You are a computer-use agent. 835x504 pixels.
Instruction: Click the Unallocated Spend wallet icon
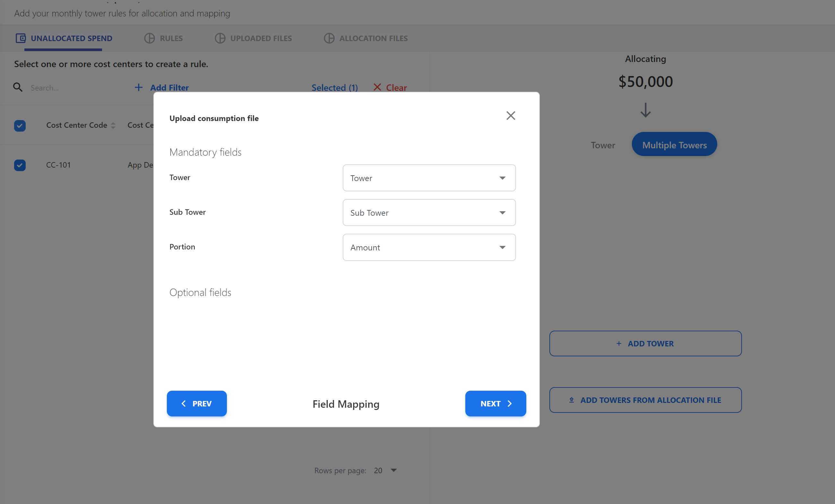20,38
